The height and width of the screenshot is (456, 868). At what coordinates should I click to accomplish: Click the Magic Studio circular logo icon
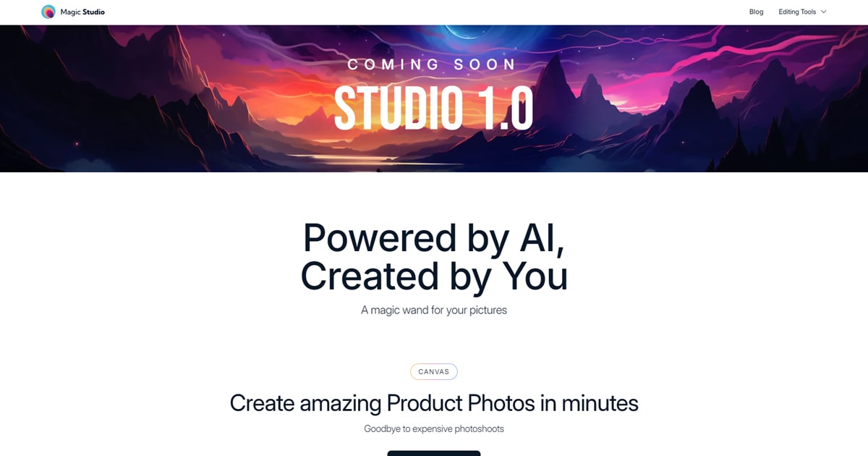pos(48,12)
